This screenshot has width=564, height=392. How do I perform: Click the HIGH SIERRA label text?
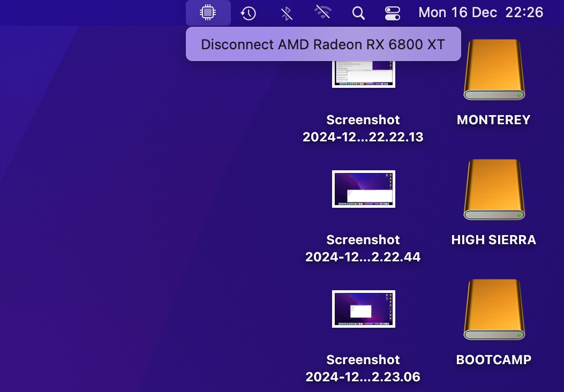(x=493, y=240)
